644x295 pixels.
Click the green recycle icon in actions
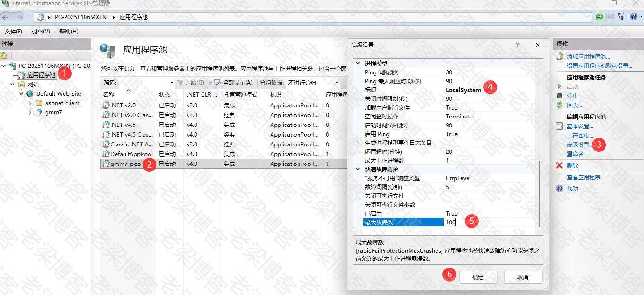[x=559, y=105]
